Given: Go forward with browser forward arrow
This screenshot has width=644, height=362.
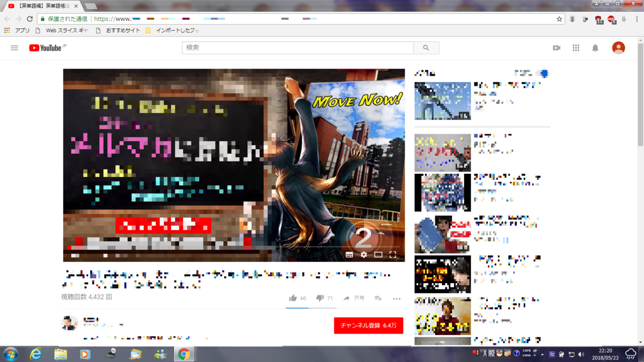Looking at the screenshot, I should (x=18, y=19).
